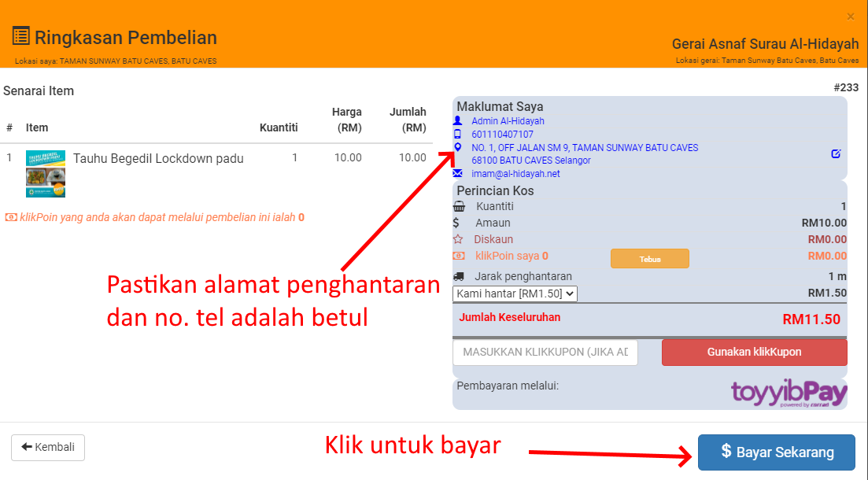Click the delivery truck icon beside Jarak penghantaran

click(459, 276)
